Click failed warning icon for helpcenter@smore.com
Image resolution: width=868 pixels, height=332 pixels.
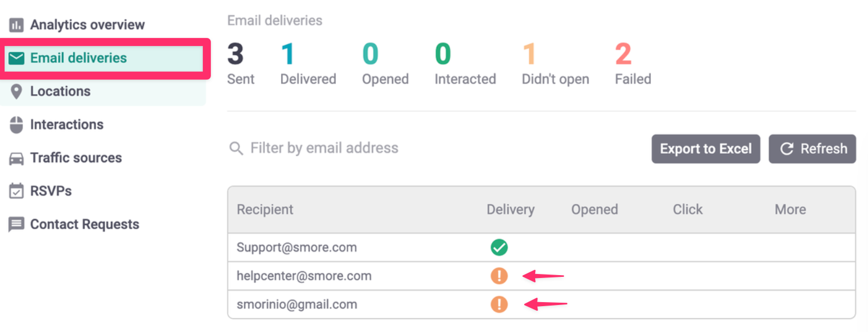pyautogui.click(x=499, y=276)
